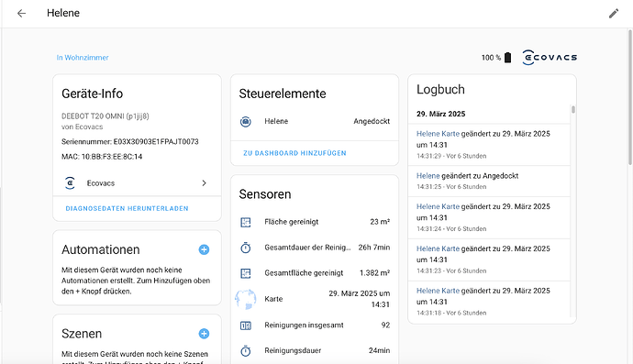
Task: Click the Logbuch scrollbar
Action: pos(573,110)
